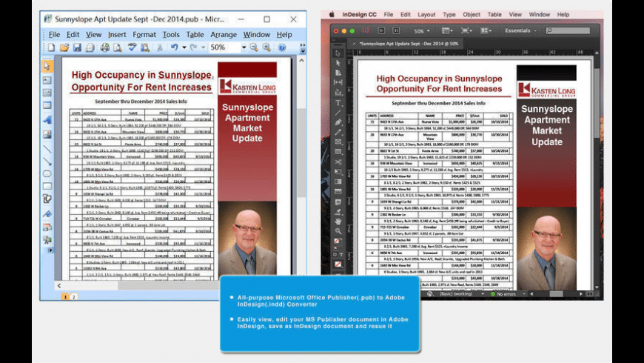The width and height of the screenshot is (644, 363).
Task: Select Text Box tool in Publisher sidebar
Action: click(47, 80)
